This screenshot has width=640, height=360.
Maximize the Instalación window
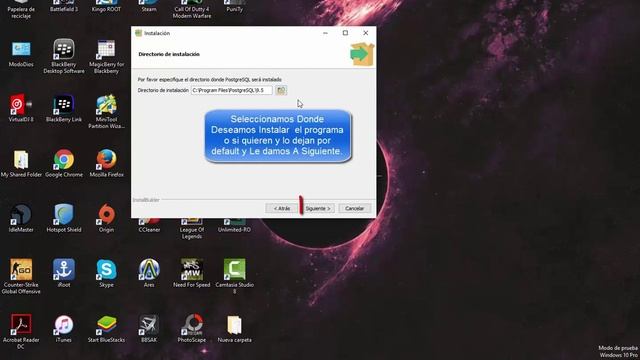[345, 33]
